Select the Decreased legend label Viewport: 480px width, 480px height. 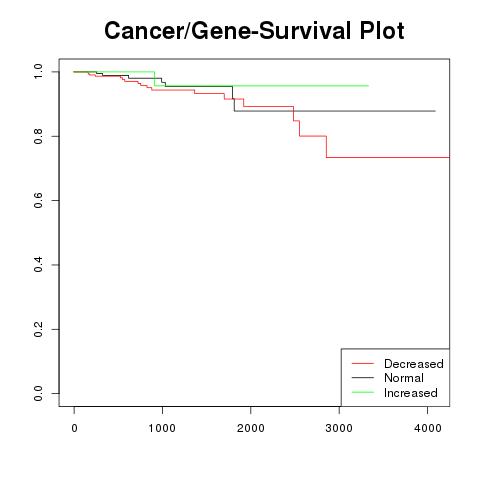click(414, 364)
